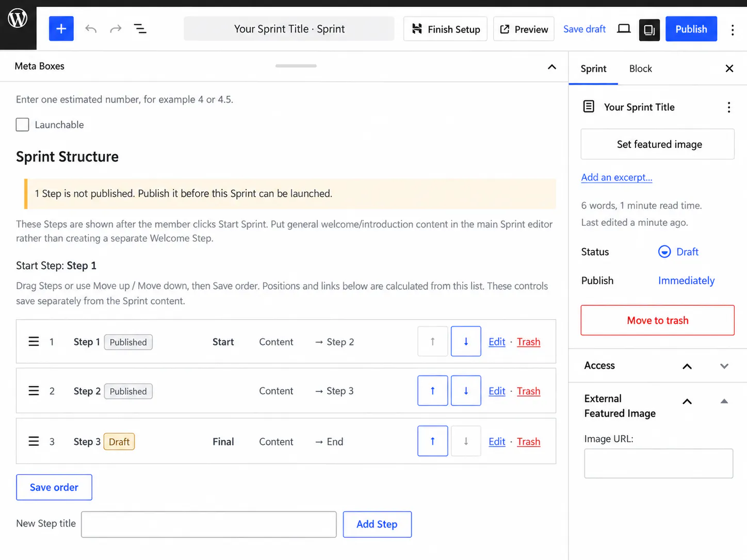Viewport: 747px width, 560px height.
Task: Click Set featured image
Action: tap(658, 144)
